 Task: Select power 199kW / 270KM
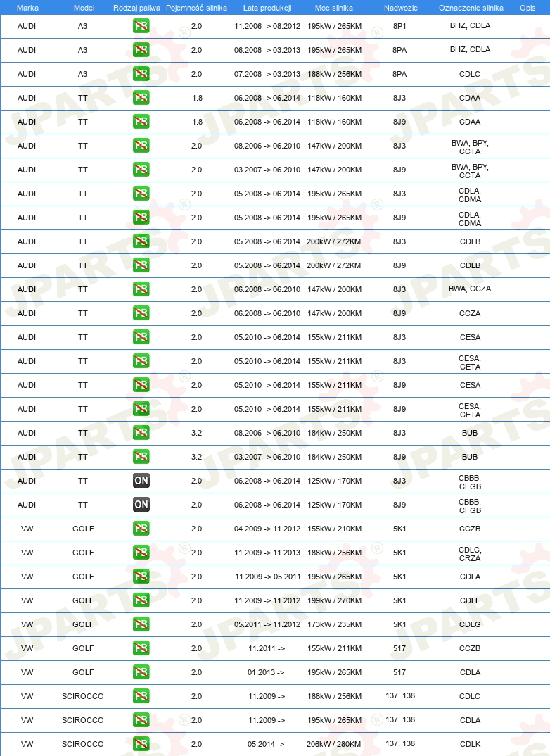(334, 600)
